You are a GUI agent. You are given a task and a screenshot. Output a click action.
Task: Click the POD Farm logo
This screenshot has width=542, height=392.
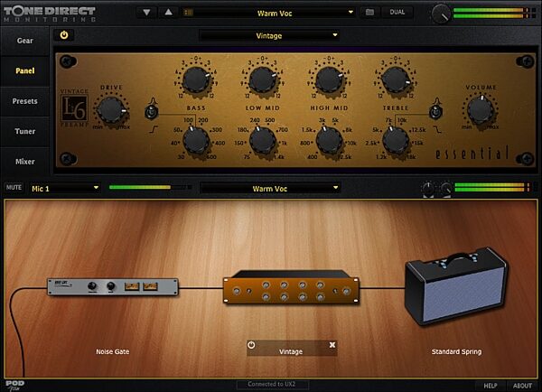(14, 386)
